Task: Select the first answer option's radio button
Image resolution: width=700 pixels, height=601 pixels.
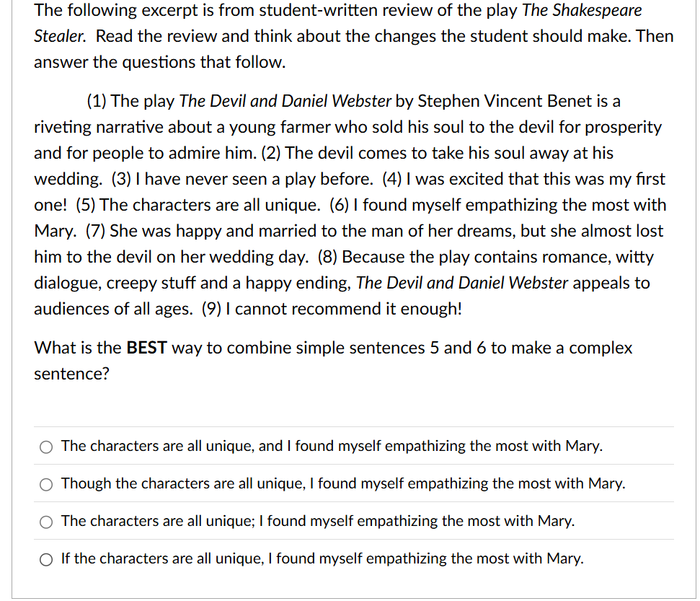Action: pyautogui.click(x=45, y=447)
